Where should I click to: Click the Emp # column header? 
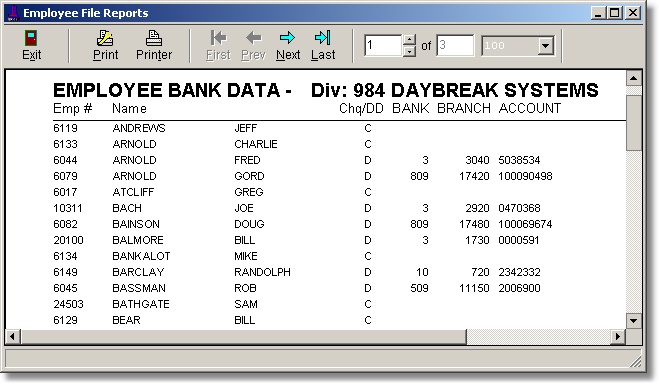[x=72, y=108]
